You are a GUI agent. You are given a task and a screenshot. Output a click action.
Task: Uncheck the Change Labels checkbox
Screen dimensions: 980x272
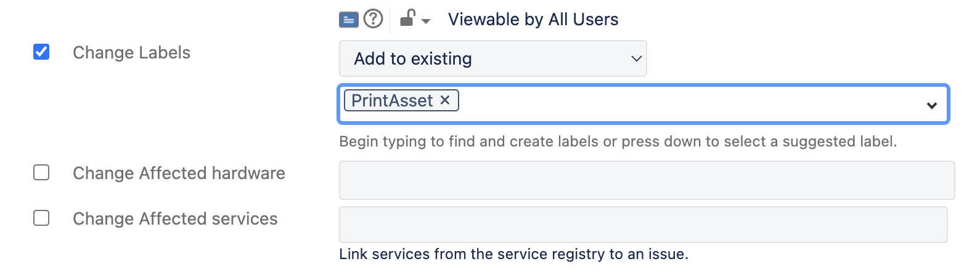pyautogui.click(x=41, y=52)
